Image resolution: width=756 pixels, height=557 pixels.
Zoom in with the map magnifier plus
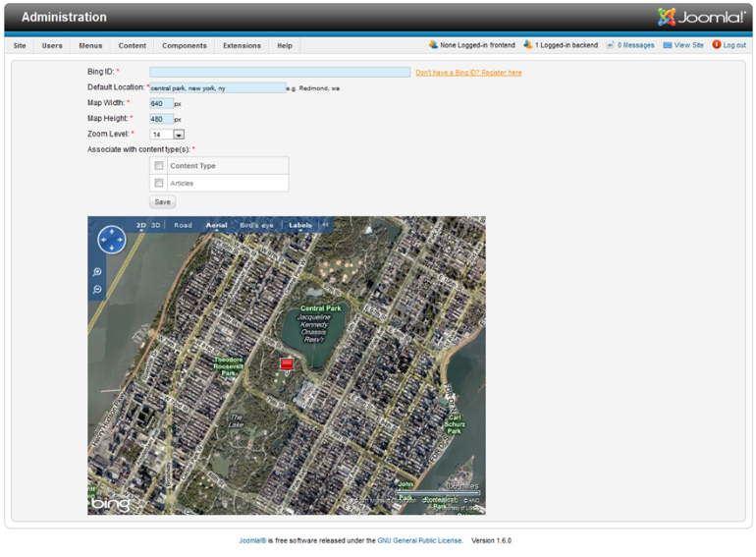pos(97,272)
